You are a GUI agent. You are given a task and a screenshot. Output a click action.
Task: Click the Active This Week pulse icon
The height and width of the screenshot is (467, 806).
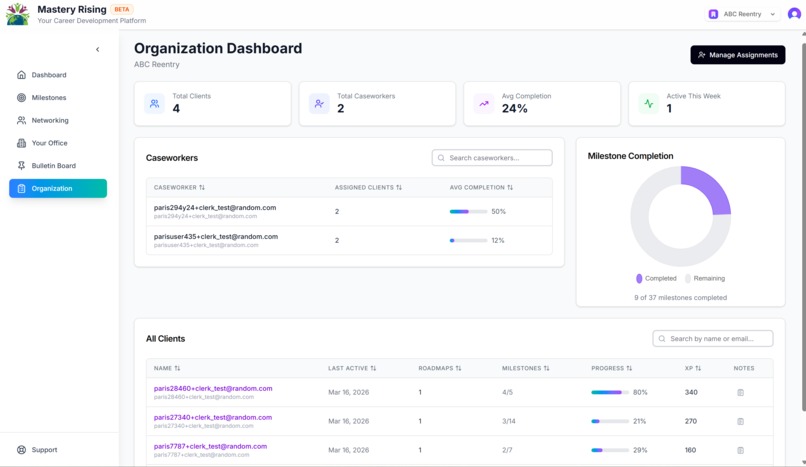point(649,104)
